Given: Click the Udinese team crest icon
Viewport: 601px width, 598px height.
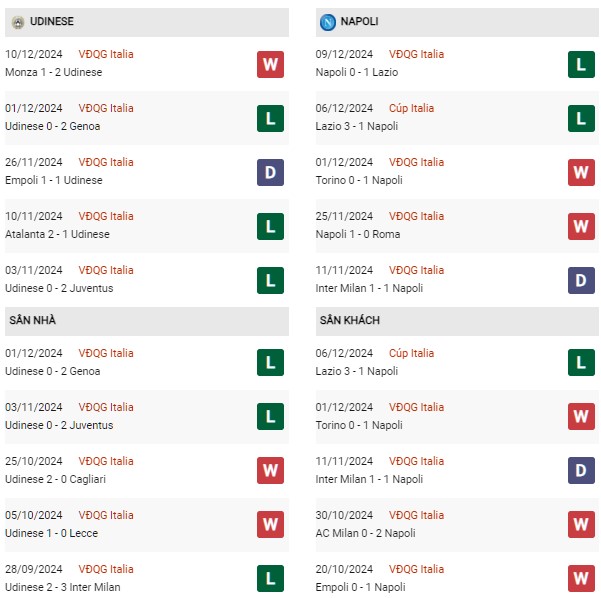Looking at the screenshot, I should coord(18,22).
